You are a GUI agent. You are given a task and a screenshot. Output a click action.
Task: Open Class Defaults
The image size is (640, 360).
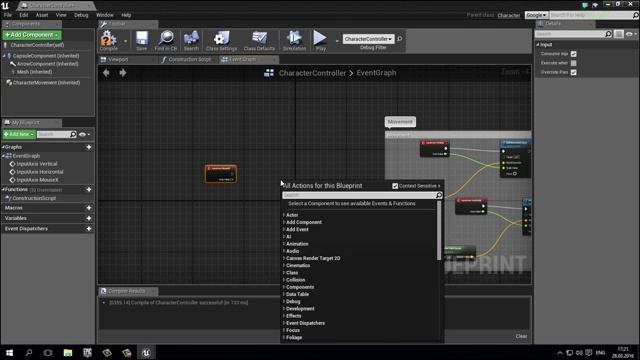point(259,40)
